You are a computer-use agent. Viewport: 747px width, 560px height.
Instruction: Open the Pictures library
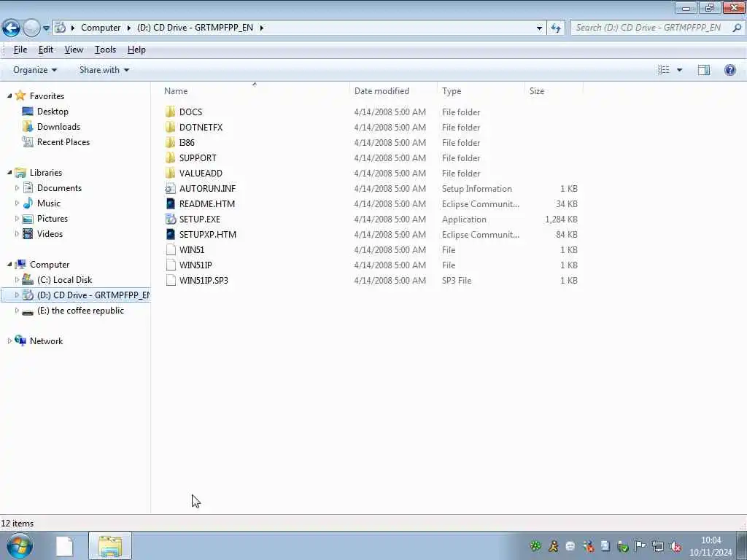[53, 219]
